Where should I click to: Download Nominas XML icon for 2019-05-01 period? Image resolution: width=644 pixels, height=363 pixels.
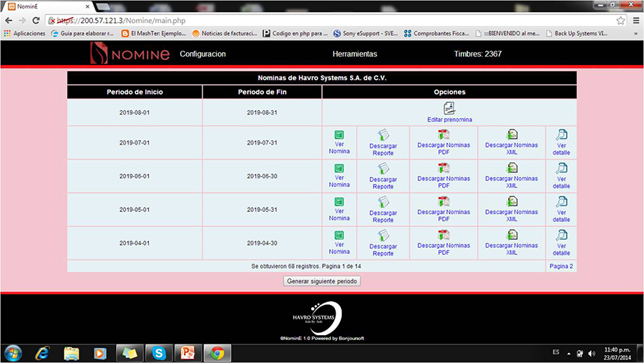(x=512, y=201)
